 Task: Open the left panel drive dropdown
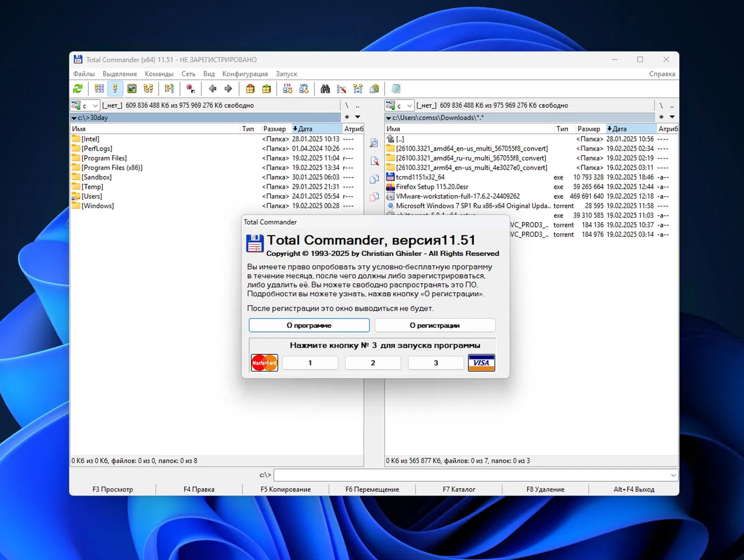(85, 106)
